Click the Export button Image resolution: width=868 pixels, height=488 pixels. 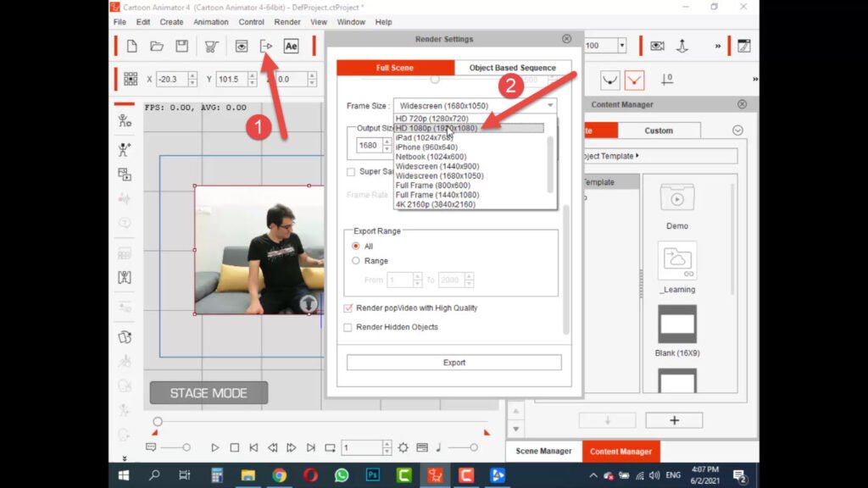click(x=454, y=363)
